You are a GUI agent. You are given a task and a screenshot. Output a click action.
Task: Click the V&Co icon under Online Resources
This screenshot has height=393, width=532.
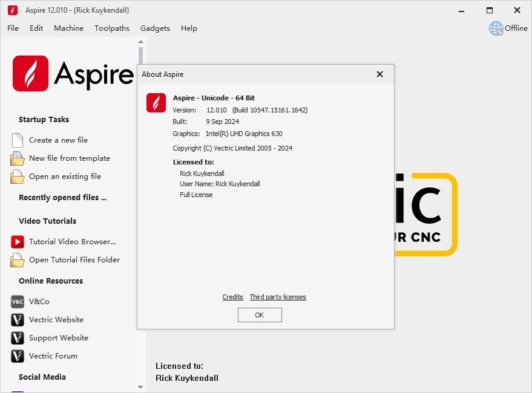(x=17, y=302)
